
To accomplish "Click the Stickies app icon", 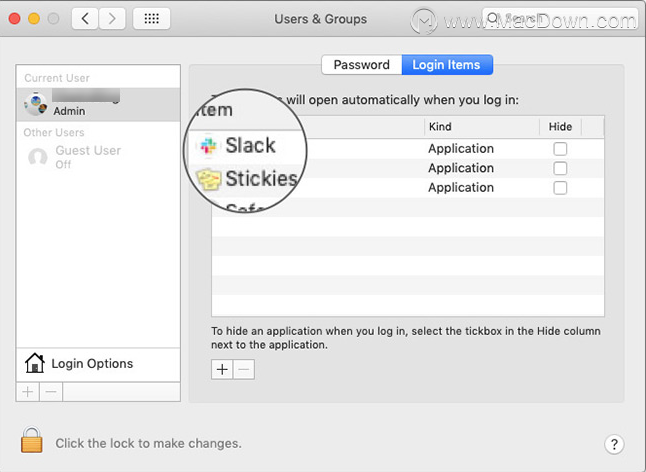I will coord(209,179).
